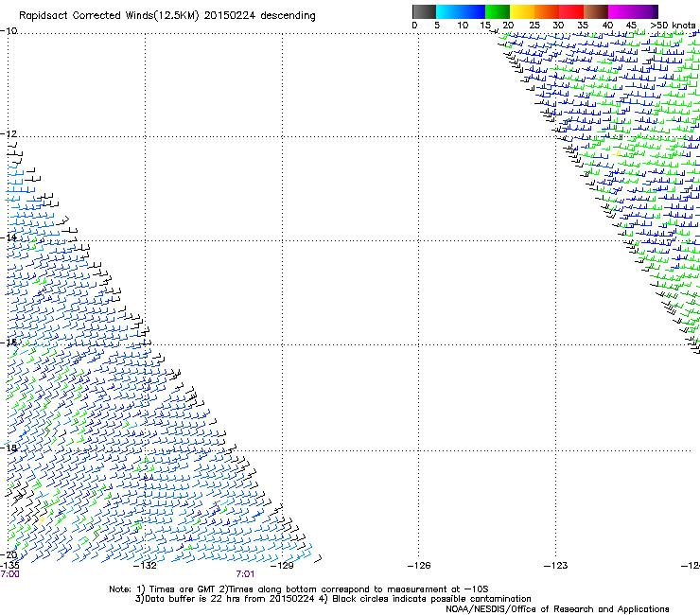700x615 pixels.
Task: Click the word 'descending' in the title
Action: tap(288, 16)
